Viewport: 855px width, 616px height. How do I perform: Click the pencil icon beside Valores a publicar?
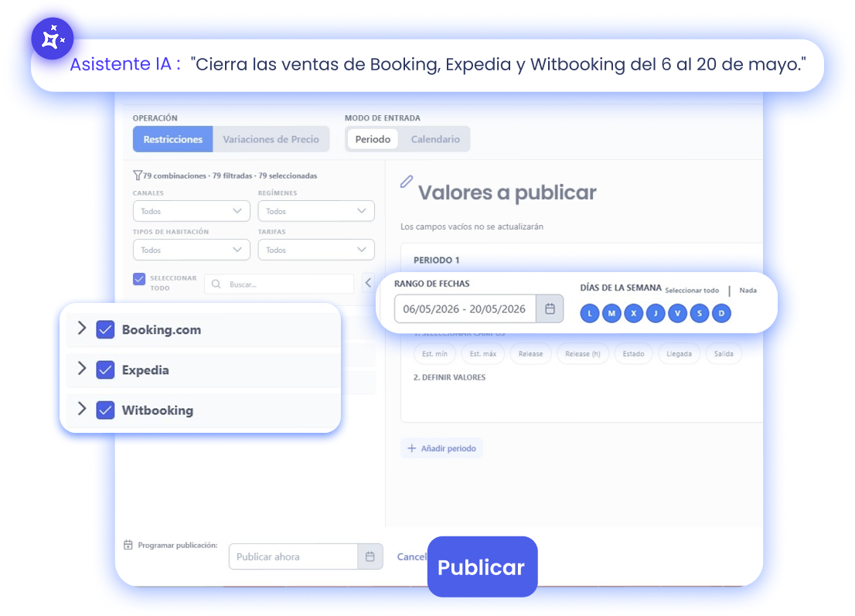(x=406, y=182)
